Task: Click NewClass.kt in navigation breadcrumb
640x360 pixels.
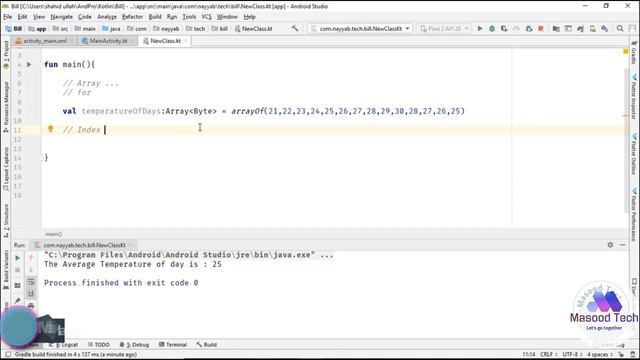Action: pos(253,29)
